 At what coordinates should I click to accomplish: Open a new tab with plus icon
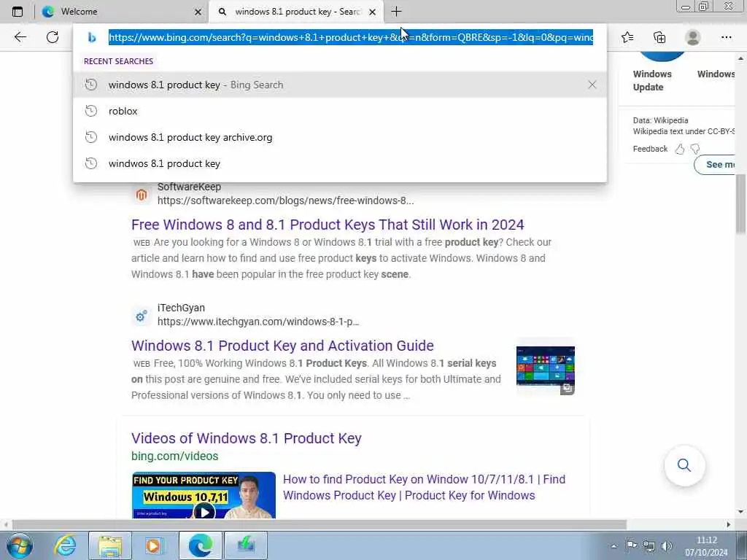coord(396,12)
